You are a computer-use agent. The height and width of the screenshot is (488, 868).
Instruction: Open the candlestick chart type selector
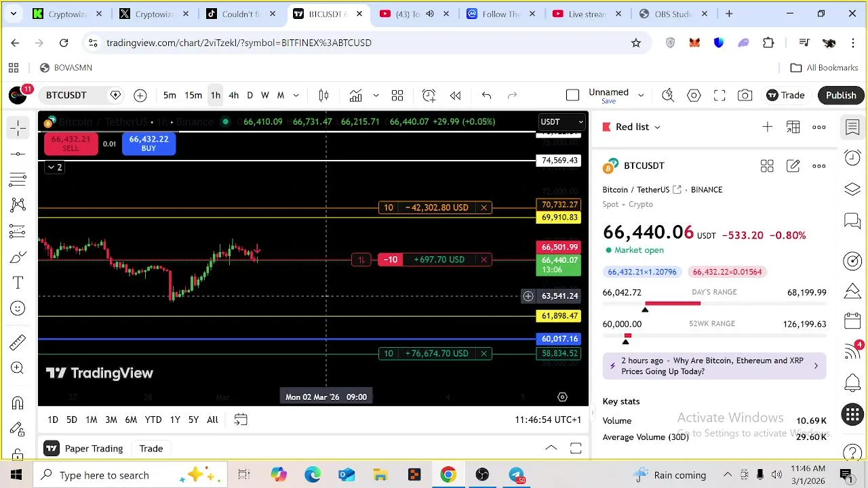[x=324, y=96]
